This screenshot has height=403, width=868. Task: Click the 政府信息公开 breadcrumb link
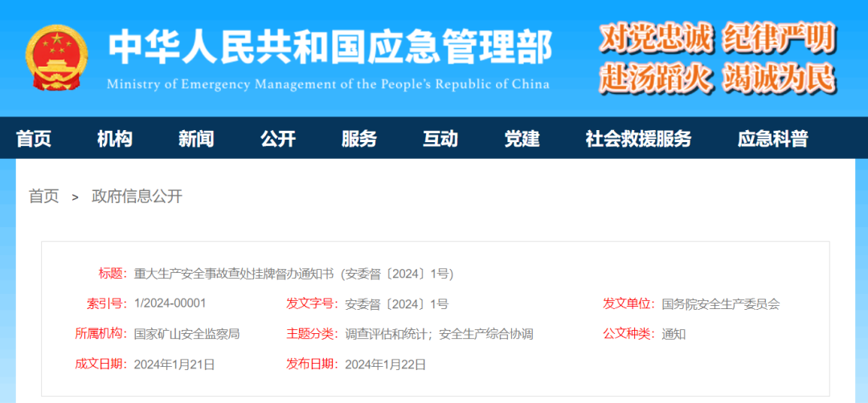tap(137, 196)
